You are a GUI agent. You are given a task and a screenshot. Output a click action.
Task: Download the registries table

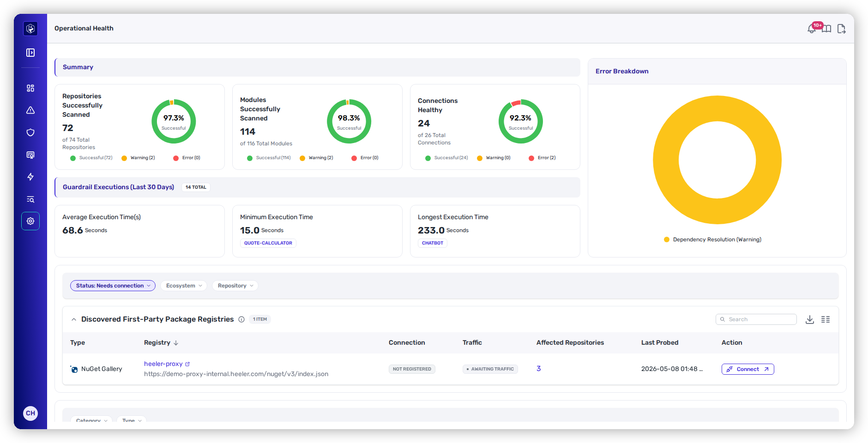click(810, 319)
